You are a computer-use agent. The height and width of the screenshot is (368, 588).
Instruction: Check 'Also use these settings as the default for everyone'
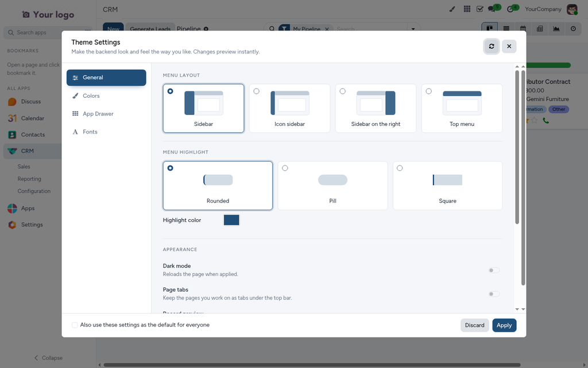click(x=75, y=325)
